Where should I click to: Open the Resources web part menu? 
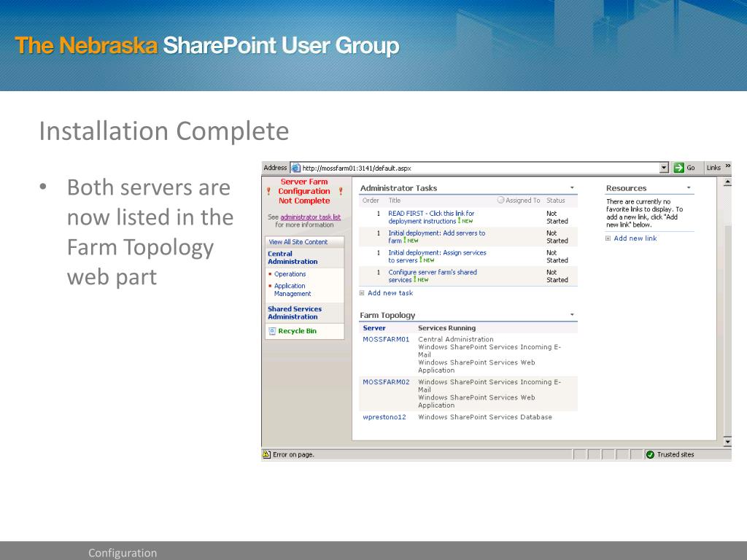point(689,187)
